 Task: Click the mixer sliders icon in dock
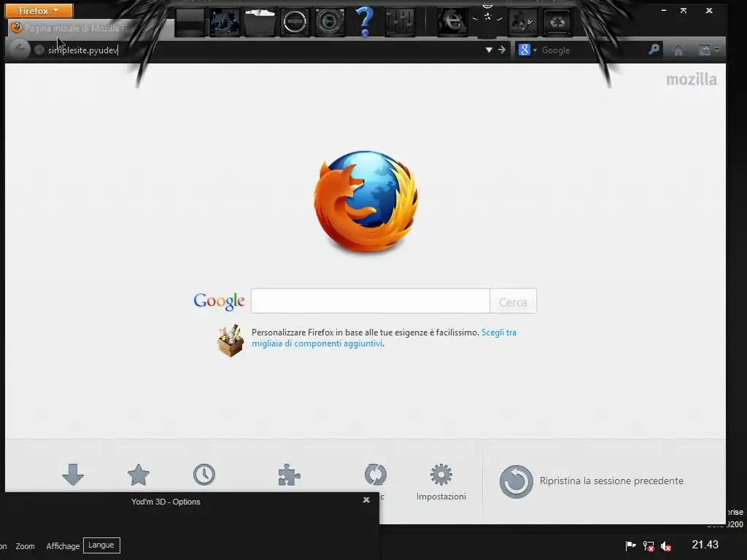400,22
